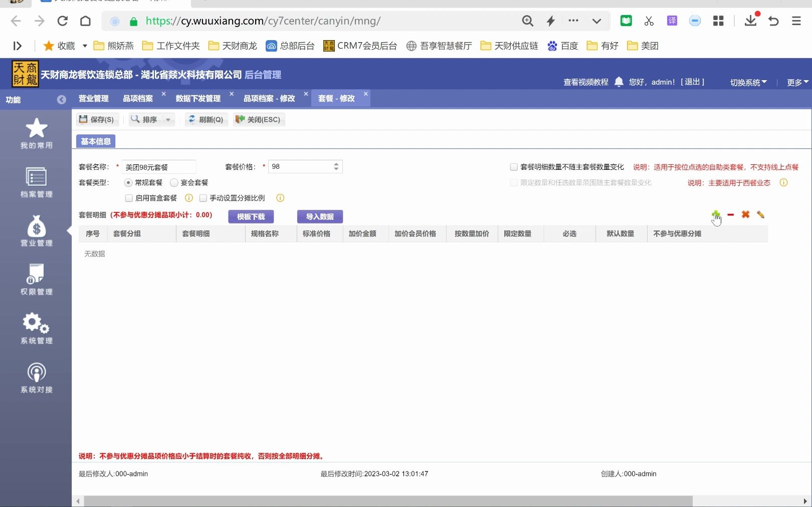
Task: Click 查看视频教程 link
Action: pyautogui.click(x=586, y=82)
